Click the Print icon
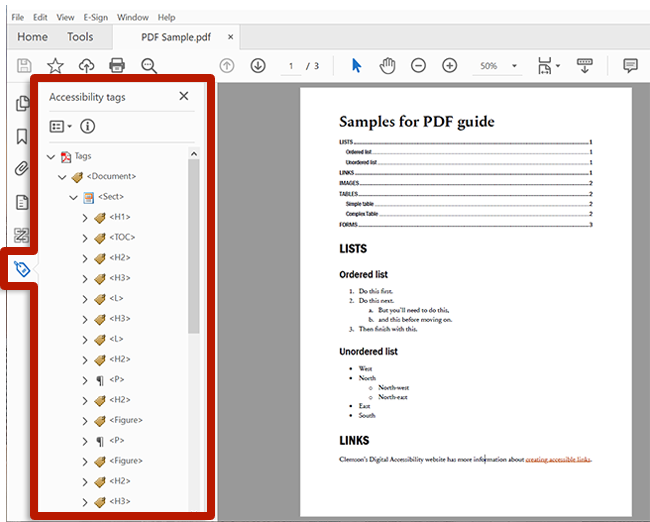650x522 pixels. coord(117,66)
